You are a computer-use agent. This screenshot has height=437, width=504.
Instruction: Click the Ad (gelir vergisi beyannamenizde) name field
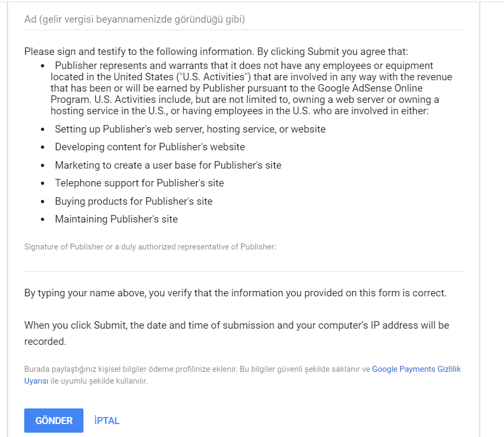pos(243,19)
